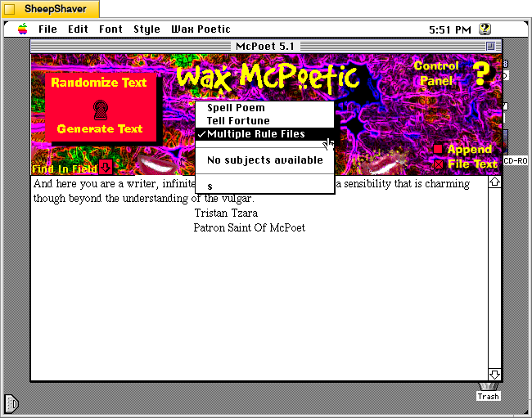Open the Control Panel

click(x=436, y=74)
